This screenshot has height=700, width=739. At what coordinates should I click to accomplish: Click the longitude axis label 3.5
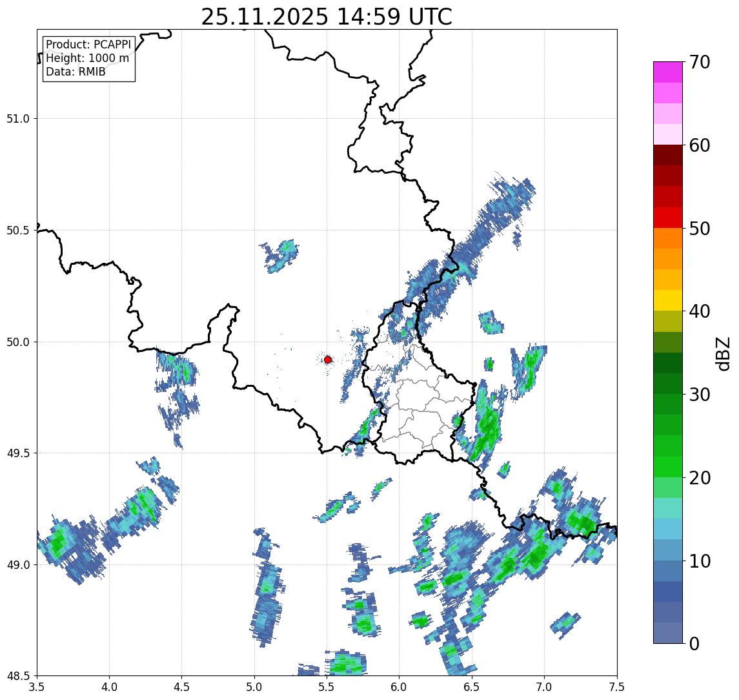click(x=37, y=686)
